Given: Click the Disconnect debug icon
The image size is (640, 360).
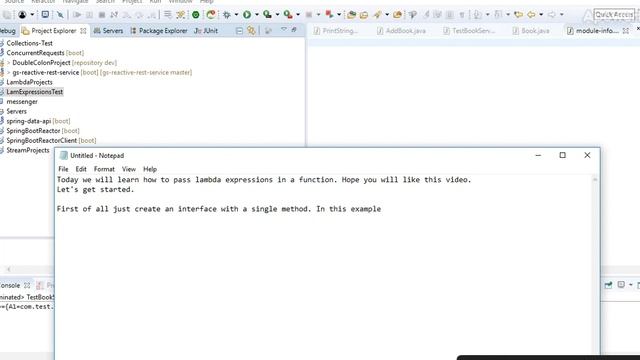Looking at the screenshot, I should coord(114,15).
